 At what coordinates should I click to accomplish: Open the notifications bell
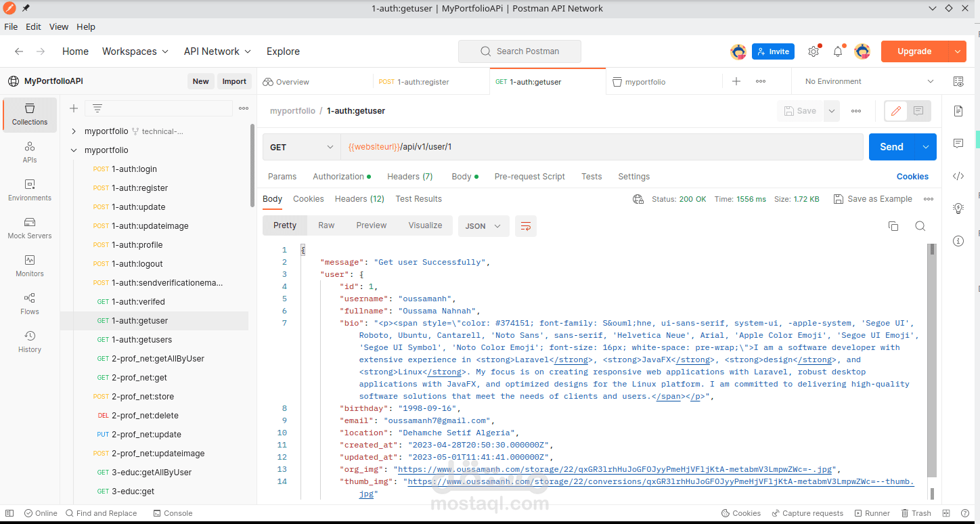838,51
